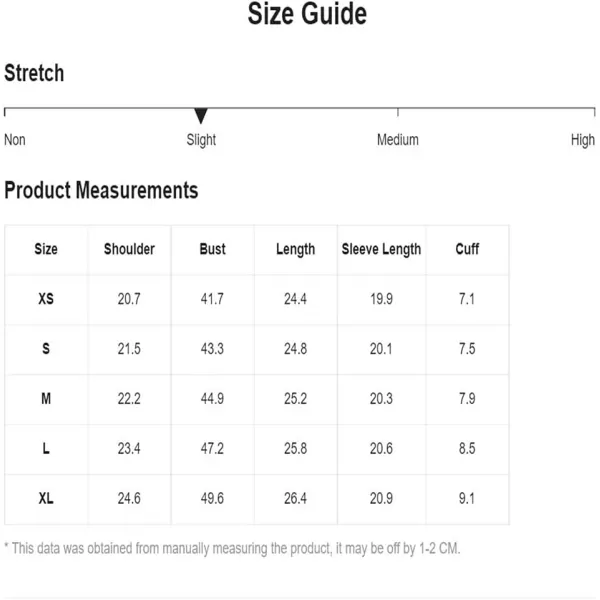The width and height of the screenshot is (600, 600).
Task: Select the Non stretch label
Action: (x=15, y=140)
